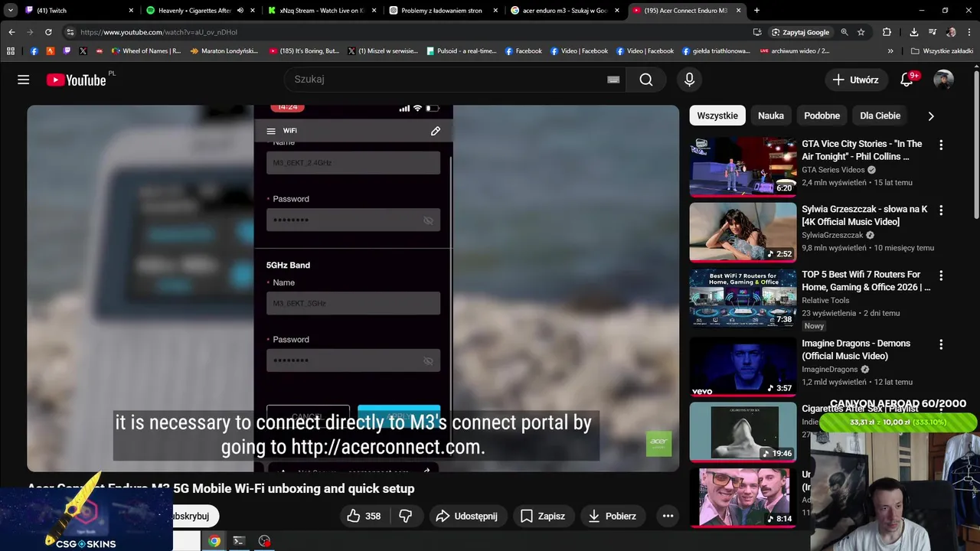The width and height of the screenshot is (980, 551).
Task: Open the Wszystkie zakładki folder
Action: (x=942, y=51)
